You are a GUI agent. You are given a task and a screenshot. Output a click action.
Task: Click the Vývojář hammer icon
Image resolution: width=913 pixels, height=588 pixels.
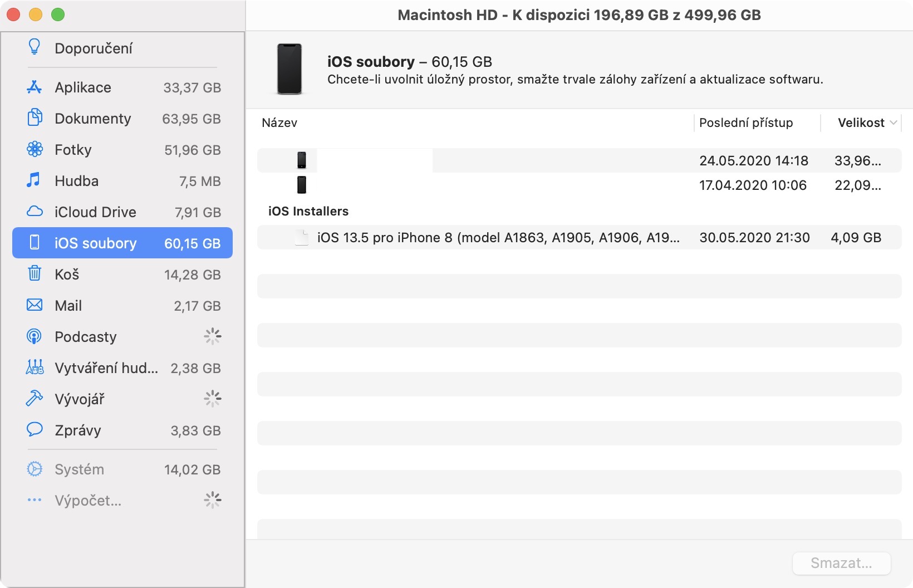pos(35,399)
